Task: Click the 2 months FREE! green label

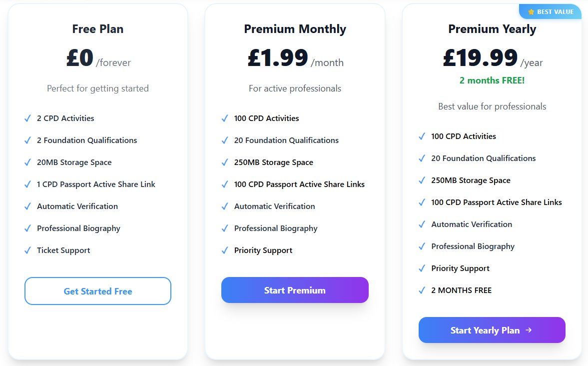Action: coord(492,80)
